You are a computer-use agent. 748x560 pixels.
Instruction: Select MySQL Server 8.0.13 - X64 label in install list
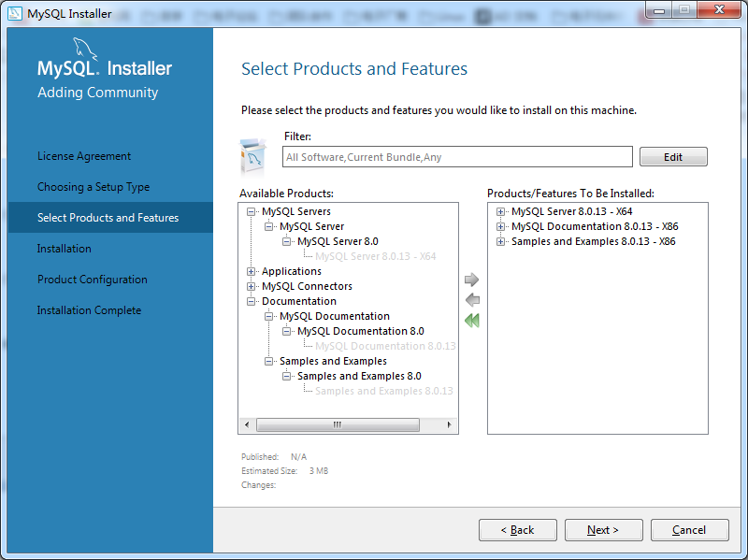[x=571, y=211]
